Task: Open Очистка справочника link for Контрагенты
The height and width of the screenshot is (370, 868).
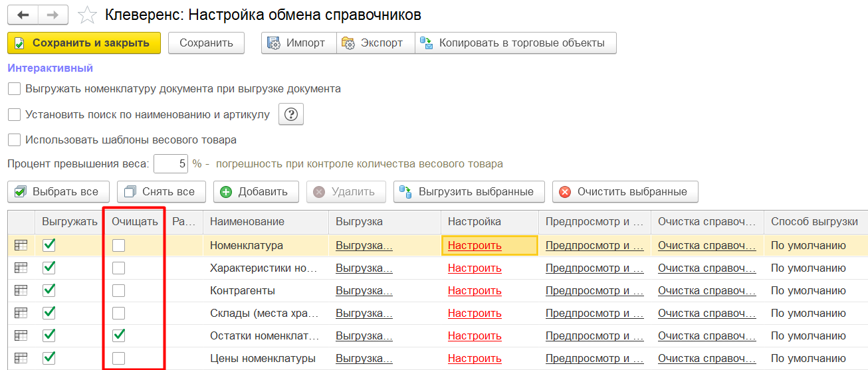Action: pos(707,290)
